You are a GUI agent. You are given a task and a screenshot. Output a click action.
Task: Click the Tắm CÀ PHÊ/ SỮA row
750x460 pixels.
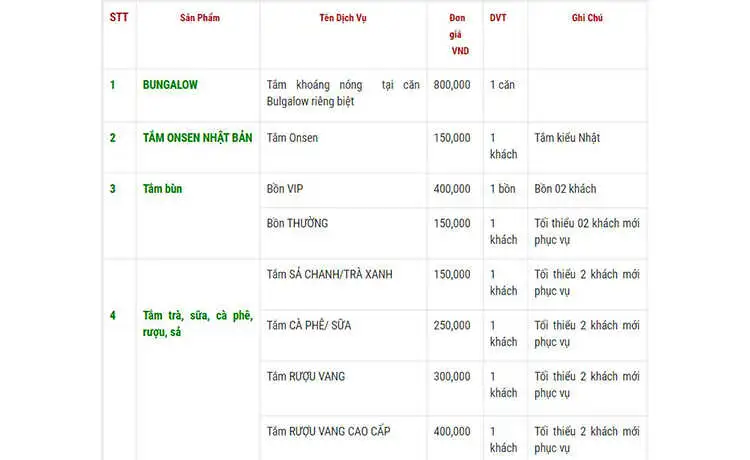(309, 325)
